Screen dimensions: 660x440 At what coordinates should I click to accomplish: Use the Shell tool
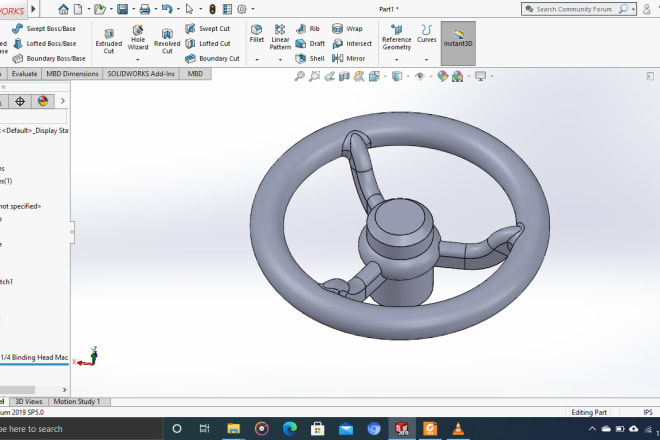310,59
